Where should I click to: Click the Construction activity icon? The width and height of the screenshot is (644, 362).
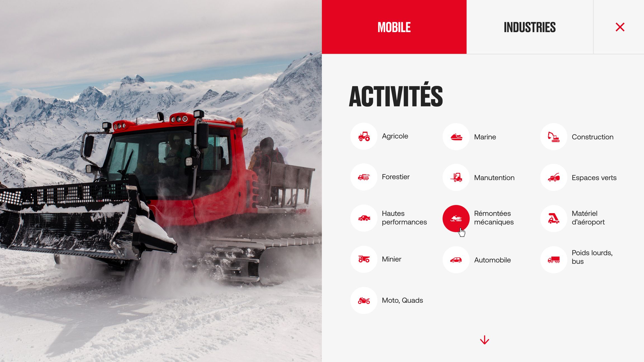[x=554, y=136]
